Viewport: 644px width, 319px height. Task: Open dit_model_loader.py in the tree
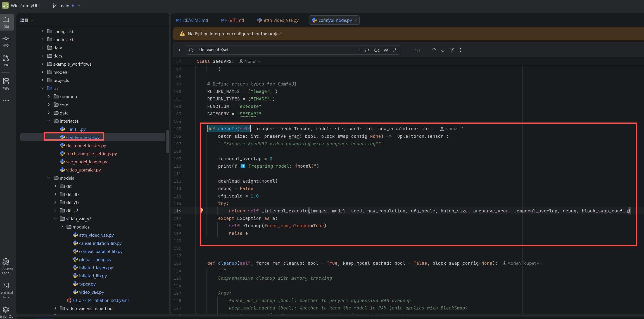[x=86, y=145]
